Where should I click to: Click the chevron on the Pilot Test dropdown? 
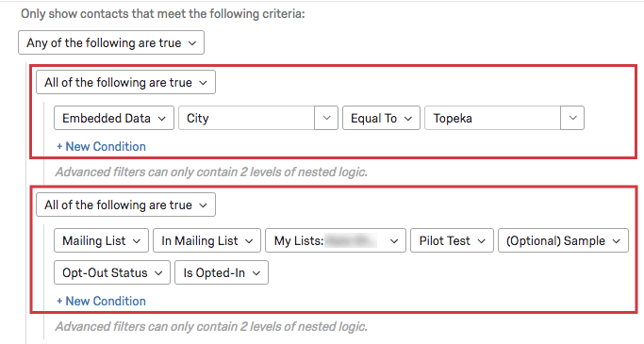482,241
